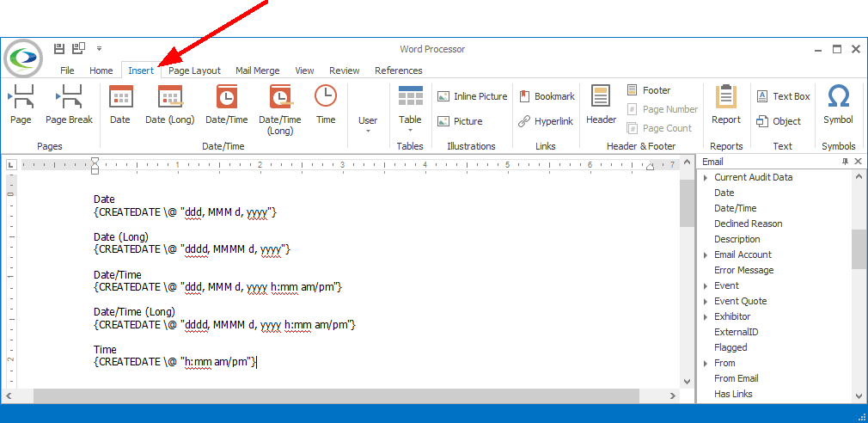
Task: Switch to the Home tab
Action: tap(101, 70)
